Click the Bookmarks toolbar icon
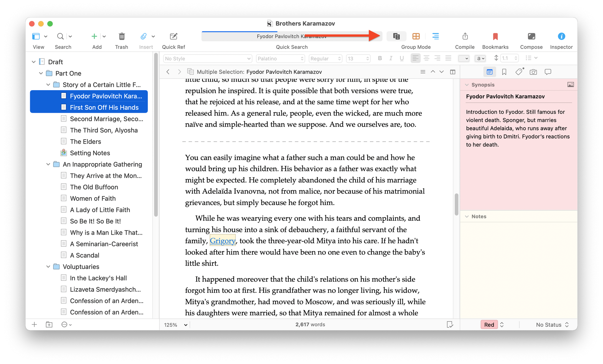Screen dimensions: 603x364 coord(495,36)
